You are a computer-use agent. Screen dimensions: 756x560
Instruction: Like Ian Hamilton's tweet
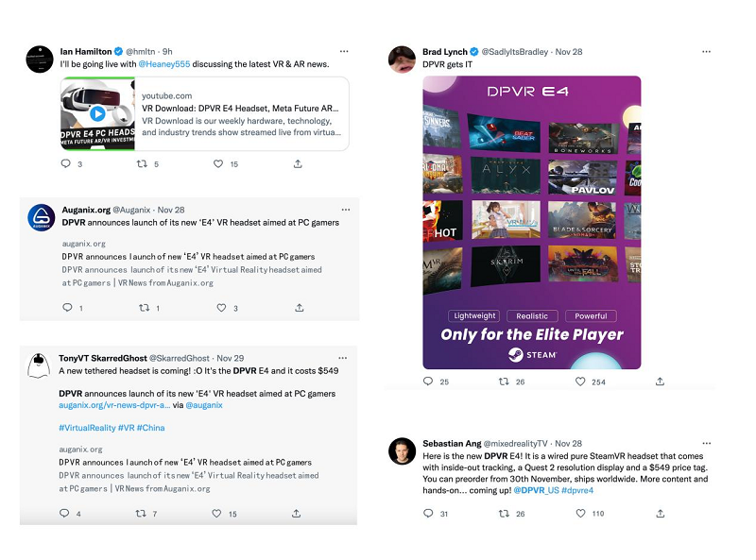click(218, 163)
